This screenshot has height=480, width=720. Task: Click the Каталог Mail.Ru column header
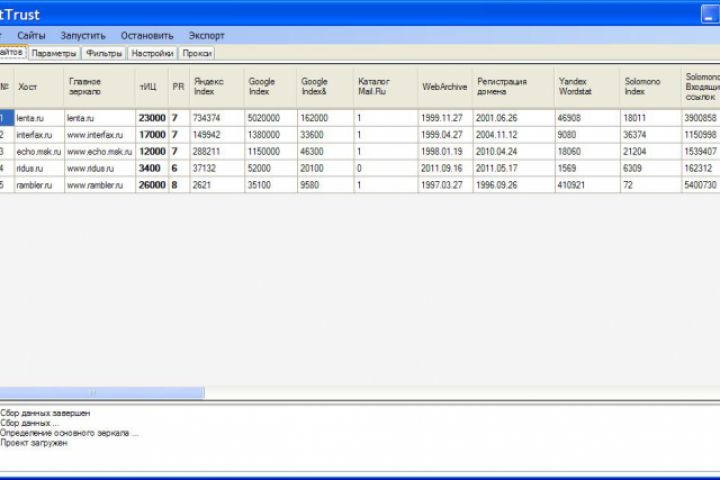pyautogui.click(x=386, y=86)
